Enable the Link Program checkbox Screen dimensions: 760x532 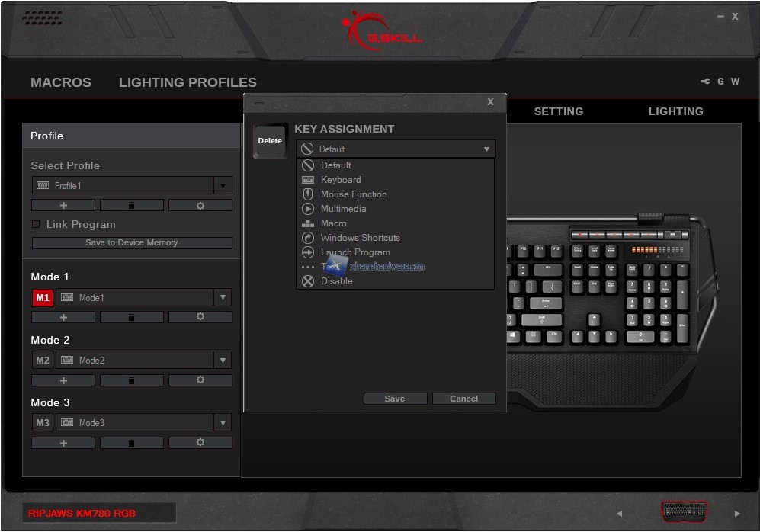[x=36, y=224]
